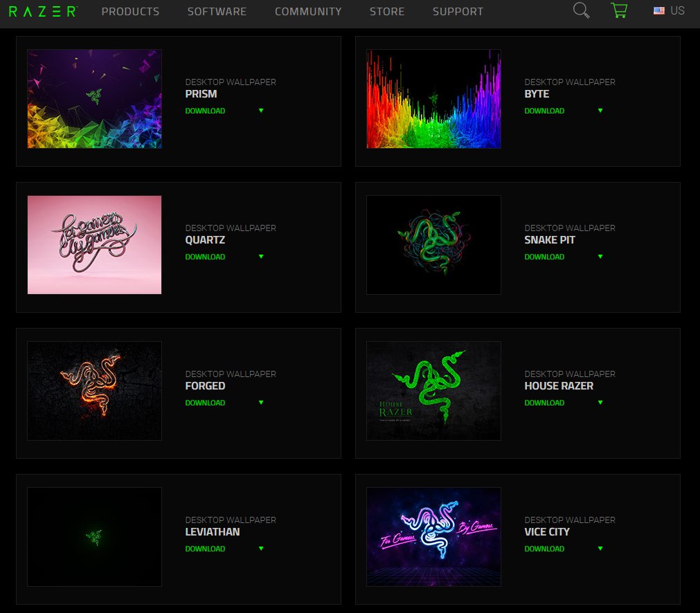Expand the House Razer download arrow

(x=600, y=403)
